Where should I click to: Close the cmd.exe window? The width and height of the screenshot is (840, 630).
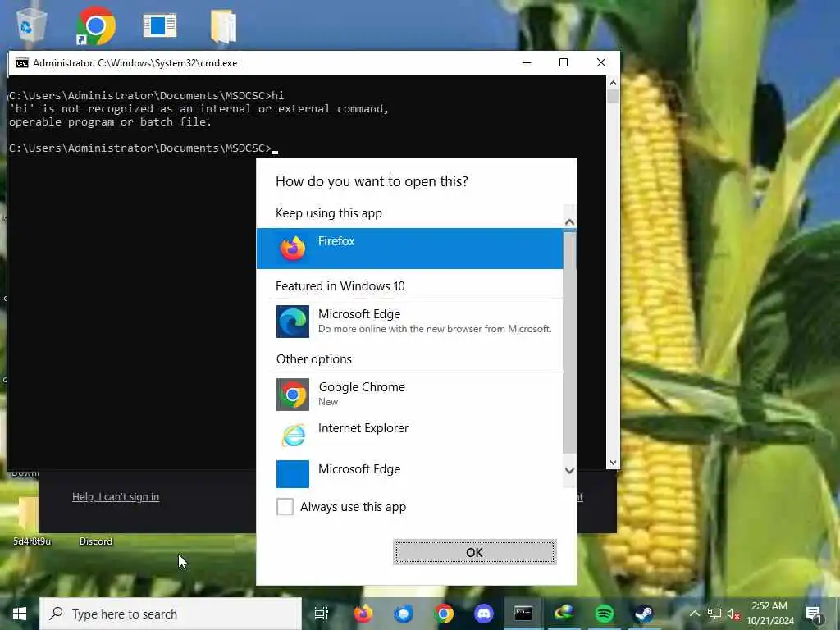pyautogui.click(x=601, y=62)
